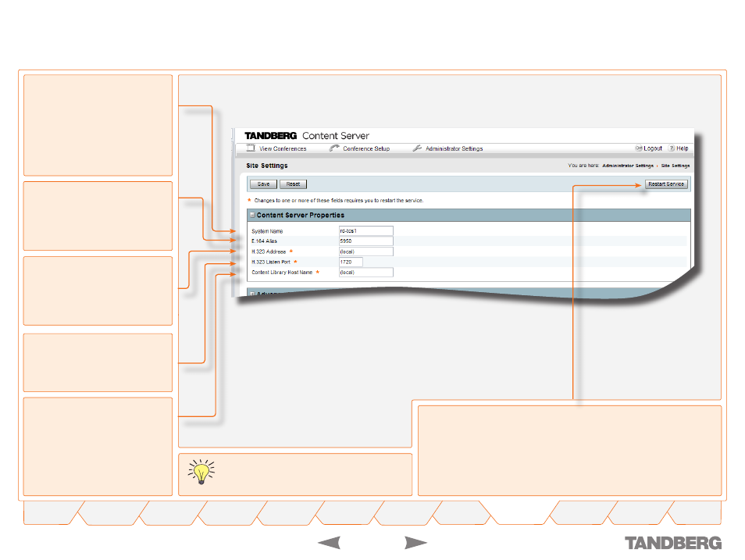
Task: Click the Restart Service button
Action: coord(666,184)
